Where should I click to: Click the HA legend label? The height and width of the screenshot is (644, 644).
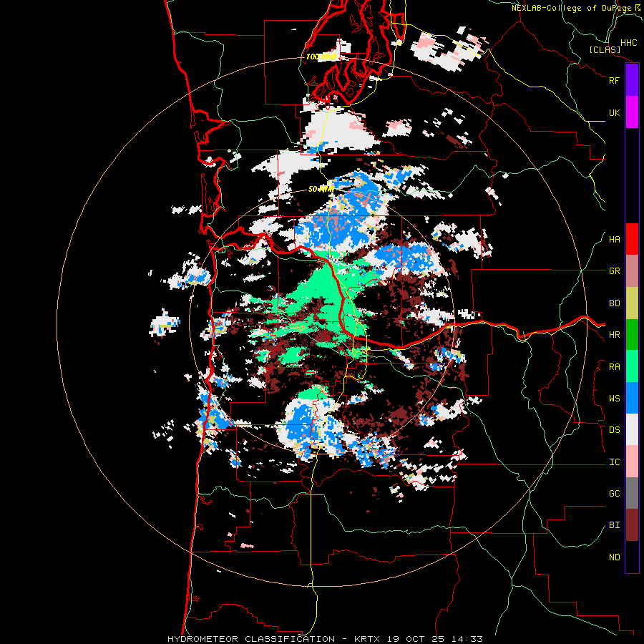(x=614, y=240)
